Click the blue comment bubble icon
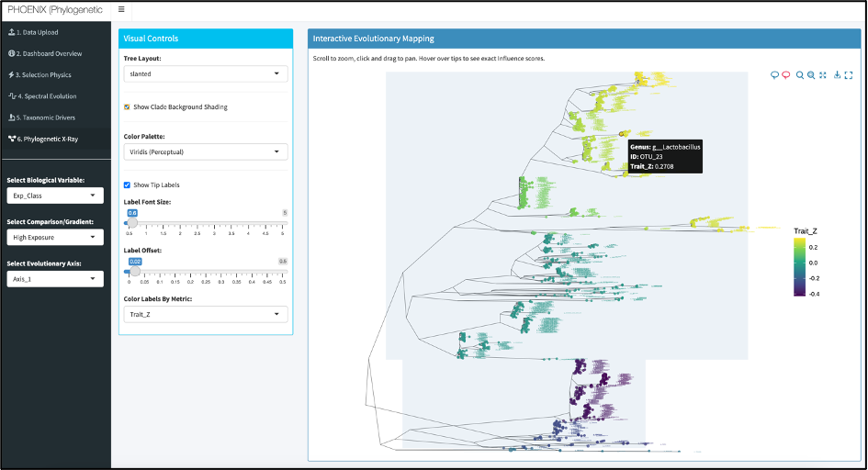868x470 pixels. click(x=774, y=75)
